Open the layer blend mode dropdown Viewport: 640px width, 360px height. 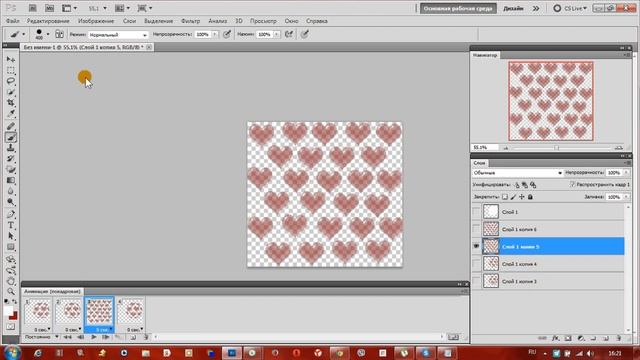pyautogui.click(x=517, y=173)
